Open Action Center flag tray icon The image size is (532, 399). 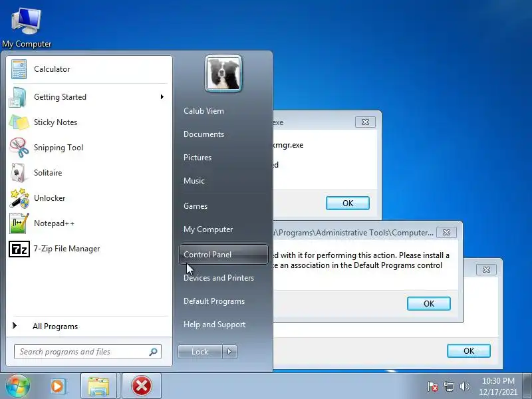(x=433, y=386)
